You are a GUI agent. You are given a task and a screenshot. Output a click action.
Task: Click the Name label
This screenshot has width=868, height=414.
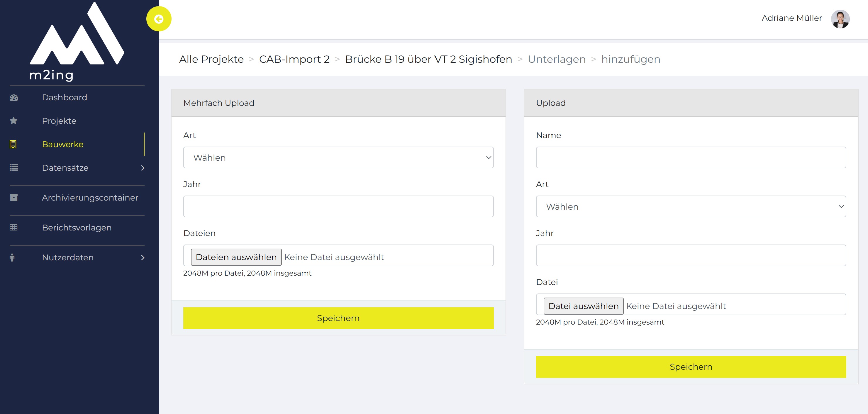548,135
